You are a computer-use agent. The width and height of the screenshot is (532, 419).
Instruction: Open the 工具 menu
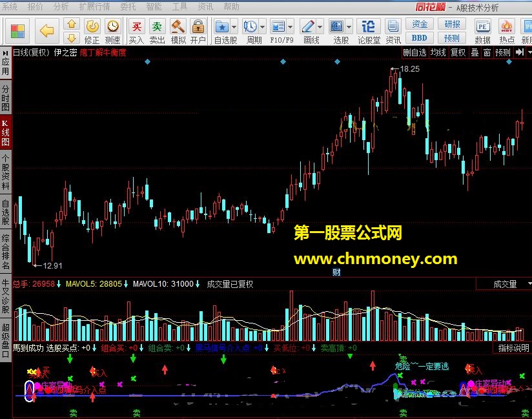[179, 6]
